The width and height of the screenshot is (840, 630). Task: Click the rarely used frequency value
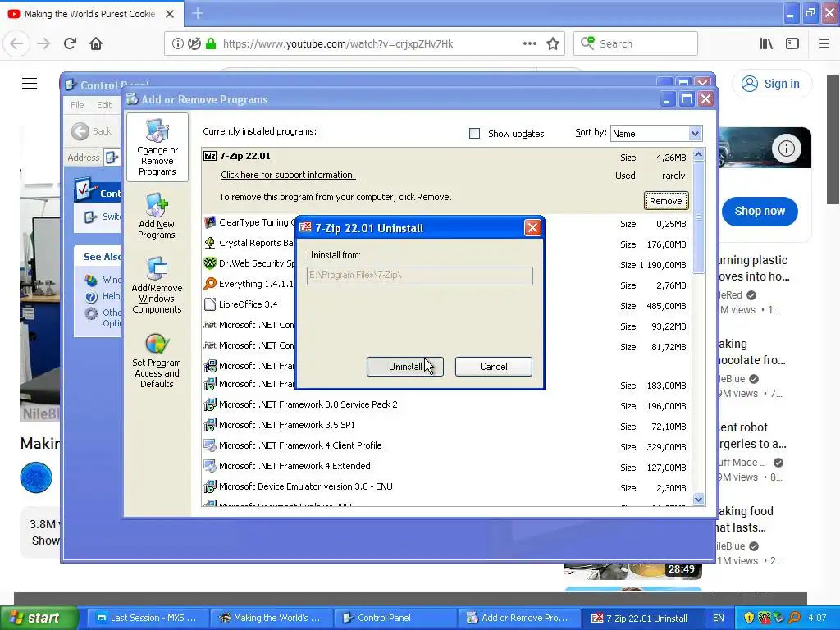click(673, 176)
